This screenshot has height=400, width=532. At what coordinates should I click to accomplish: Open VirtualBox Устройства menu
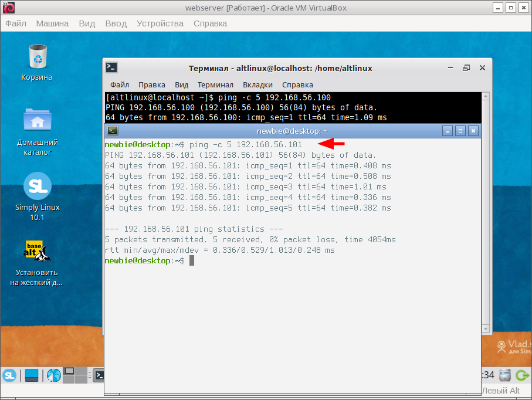(160, 23)
